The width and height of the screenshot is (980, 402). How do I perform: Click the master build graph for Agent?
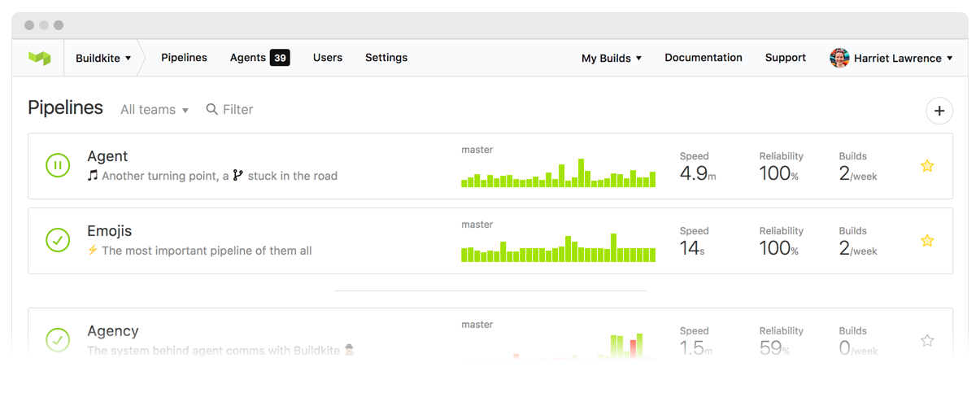click(x=558, y=173)
